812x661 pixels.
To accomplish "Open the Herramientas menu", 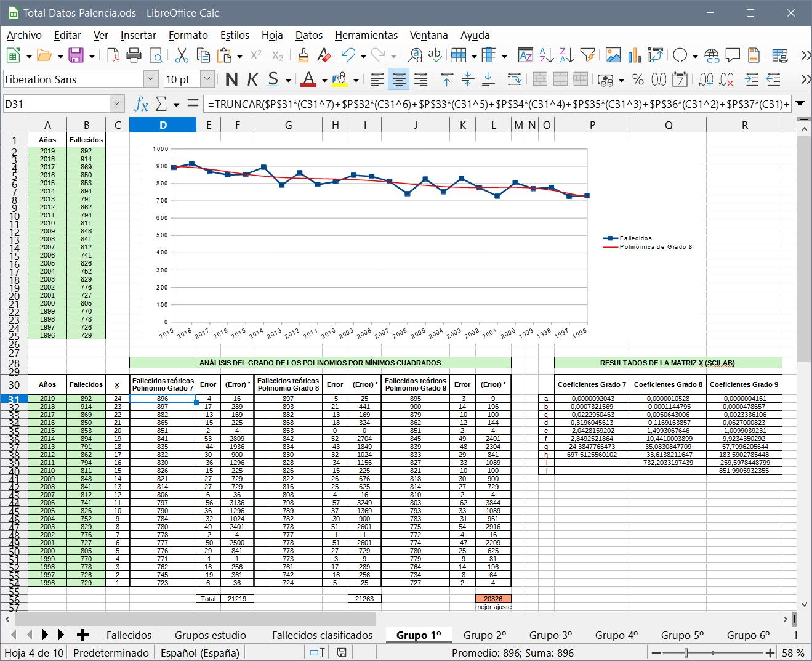I will (x=366, y=35).
